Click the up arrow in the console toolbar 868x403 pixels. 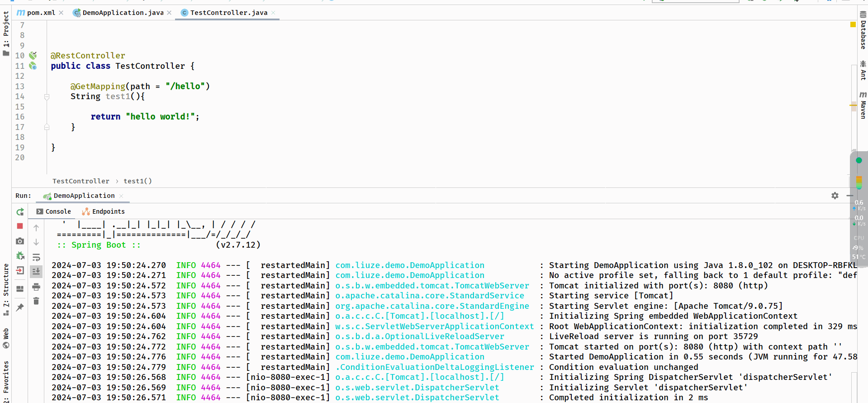click(36, 228)
